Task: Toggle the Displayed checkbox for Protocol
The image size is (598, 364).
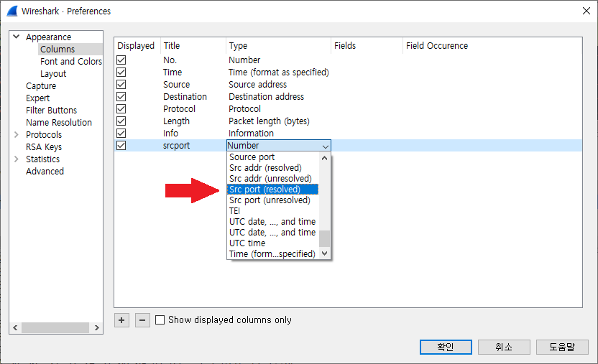Action: coord(121,108)
